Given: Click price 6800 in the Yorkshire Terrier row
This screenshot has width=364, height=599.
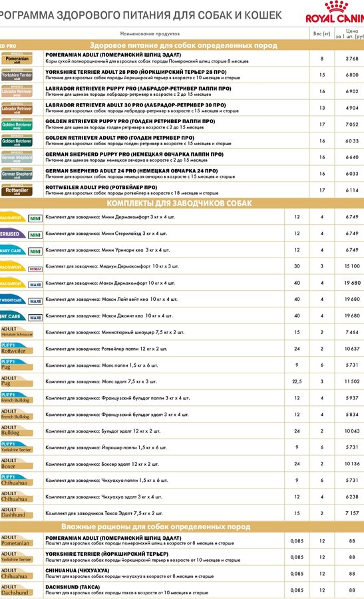Looking at the screenshot, I should click(x=352, y=75).
